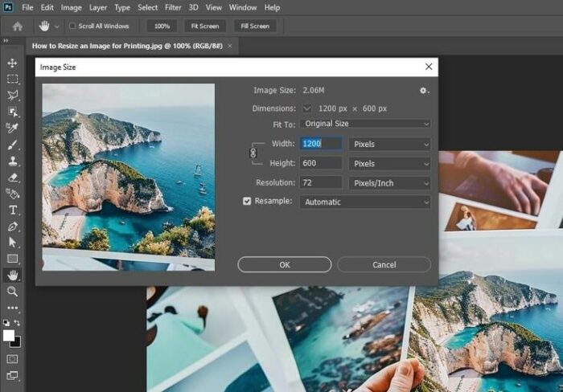
Task: Click the Home icon in options bar
Action: tap(17, 27)
